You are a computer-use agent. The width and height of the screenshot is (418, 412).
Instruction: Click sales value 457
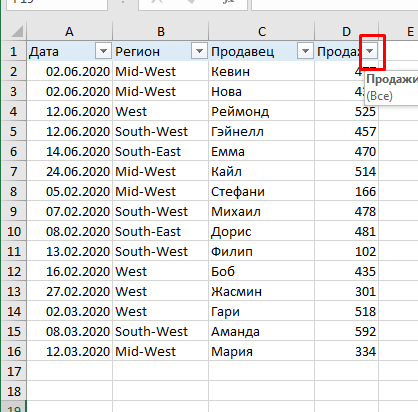coord(346,132)
